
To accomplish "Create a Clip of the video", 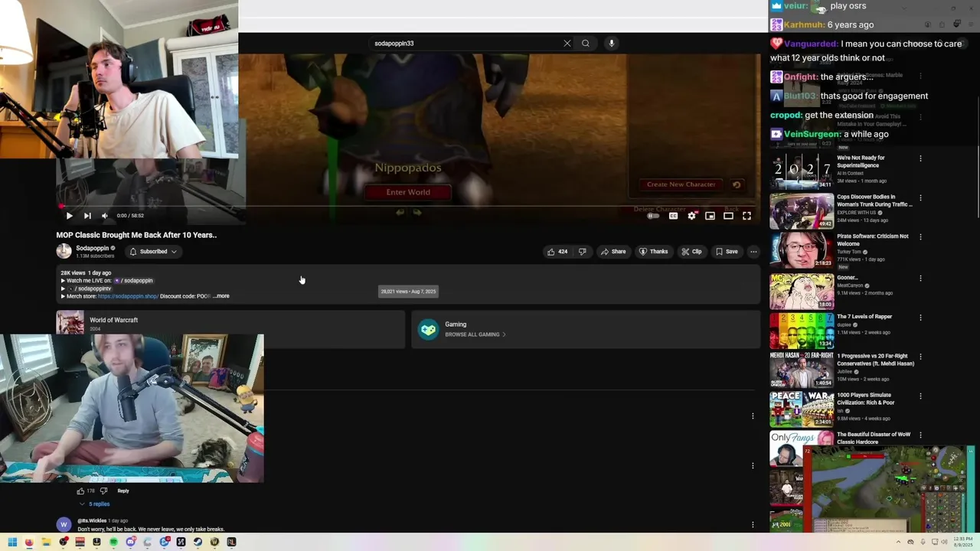I will pyautogui.click(x=691, y=252).
